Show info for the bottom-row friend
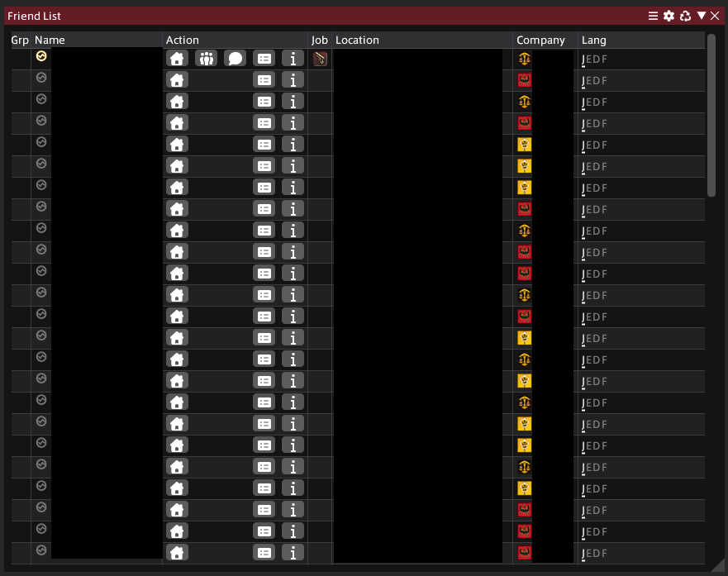This screenshot has width=728, height=576. (293, 552)
